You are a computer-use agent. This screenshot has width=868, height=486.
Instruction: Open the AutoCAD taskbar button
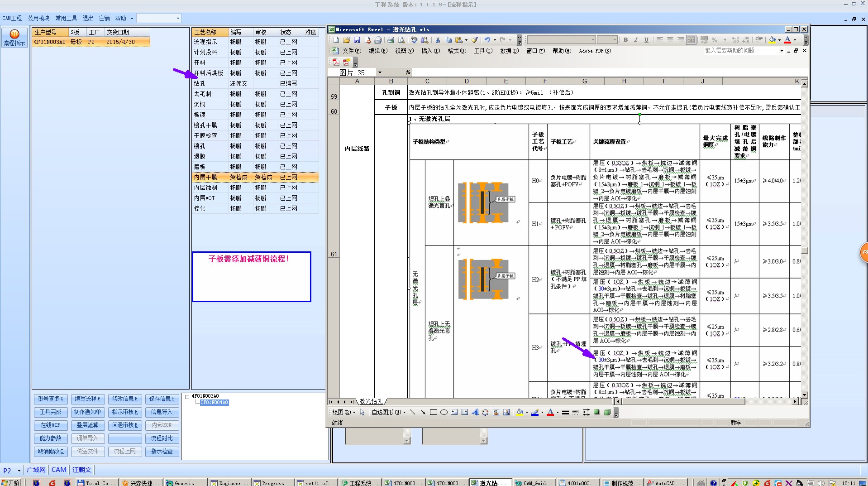click(665, 483)
